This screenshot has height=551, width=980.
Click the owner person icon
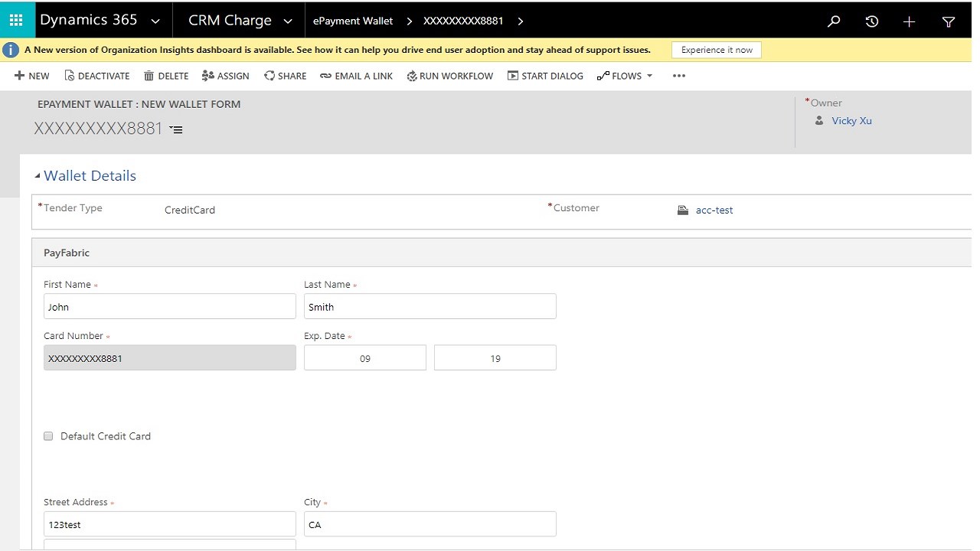[x=819, y=121]
